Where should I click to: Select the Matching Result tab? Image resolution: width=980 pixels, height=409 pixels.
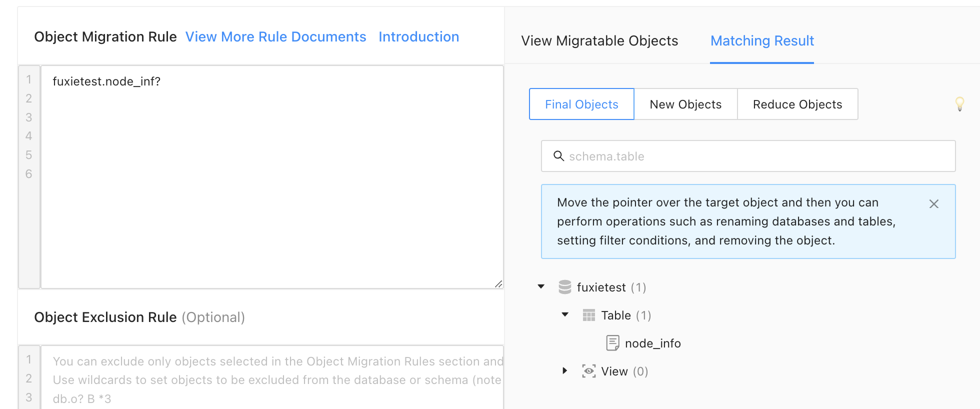pyautogui.click(x=762, y=41)
